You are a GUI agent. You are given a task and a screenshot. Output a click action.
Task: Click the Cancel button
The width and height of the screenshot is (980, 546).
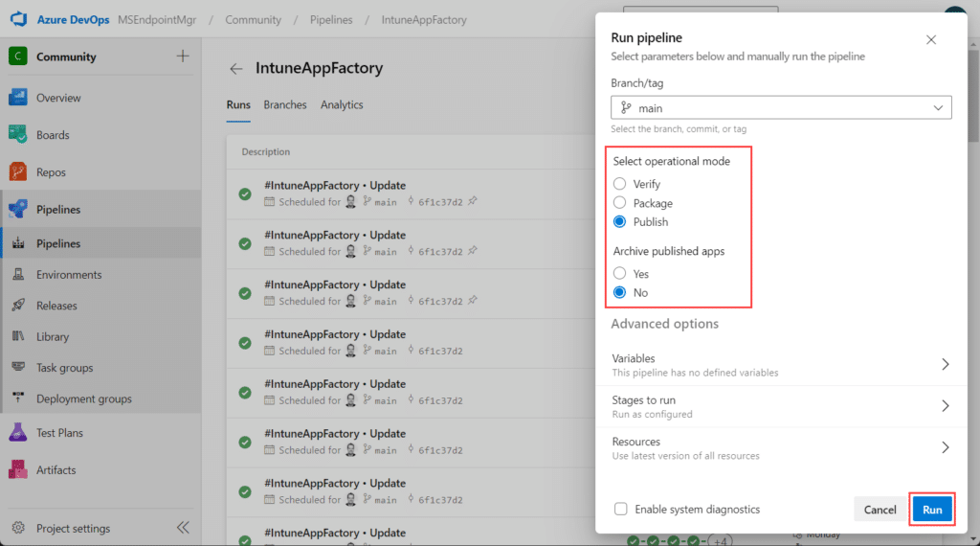880,509
